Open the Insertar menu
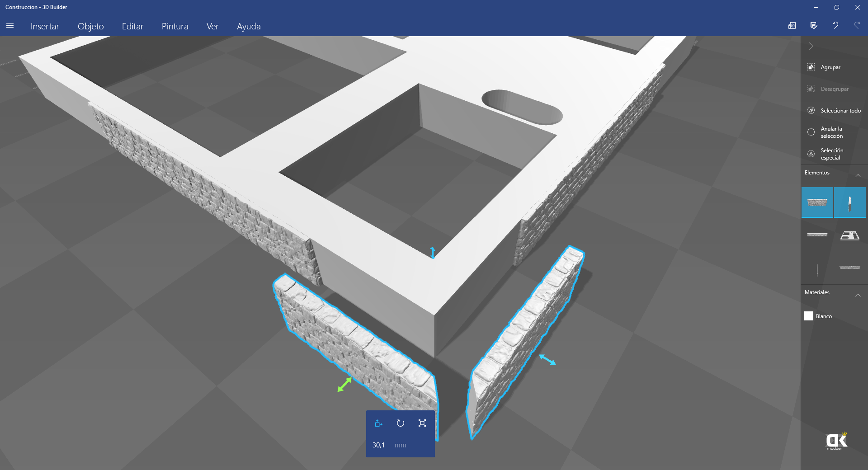The height and width of the screenshot is (470, 868). coord(45,26)
